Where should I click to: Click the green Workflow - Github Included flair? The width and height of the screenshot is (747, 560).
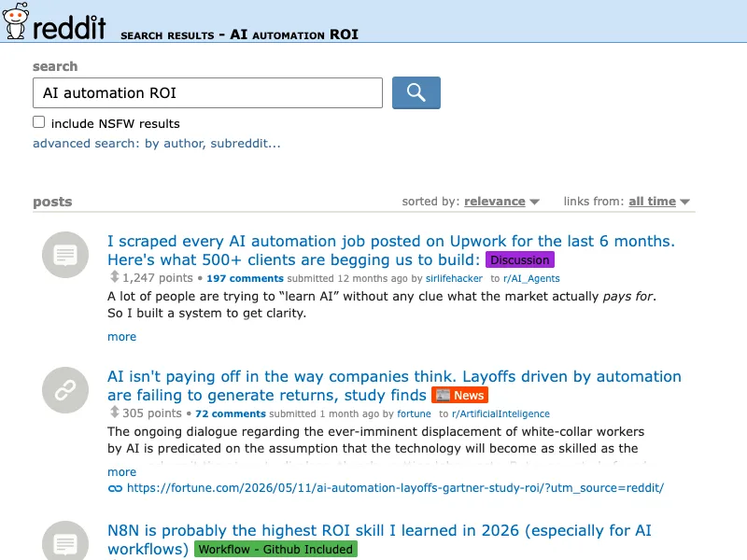point(275,549)
